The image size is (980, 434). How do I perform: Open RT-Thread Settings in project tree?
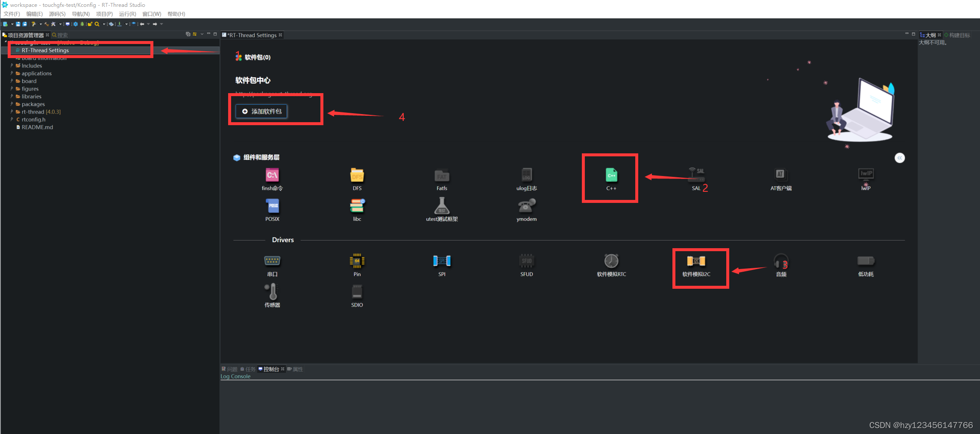pos(45,50)
